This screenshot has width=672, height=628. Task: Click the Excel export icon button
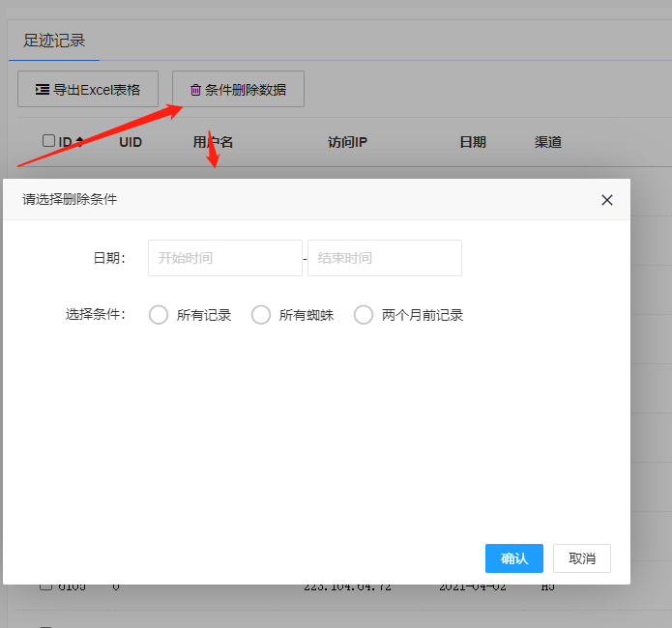pos(88,90)
